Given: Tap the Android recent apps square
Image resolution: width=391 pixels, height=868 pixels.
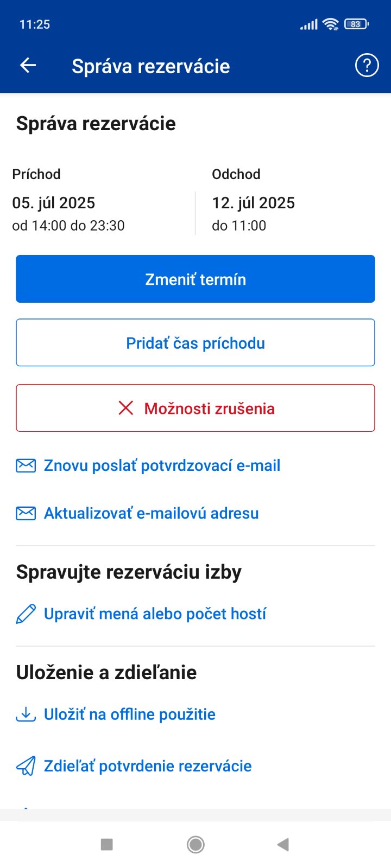Looking at the screenshot, I should [x=107, y=844].
